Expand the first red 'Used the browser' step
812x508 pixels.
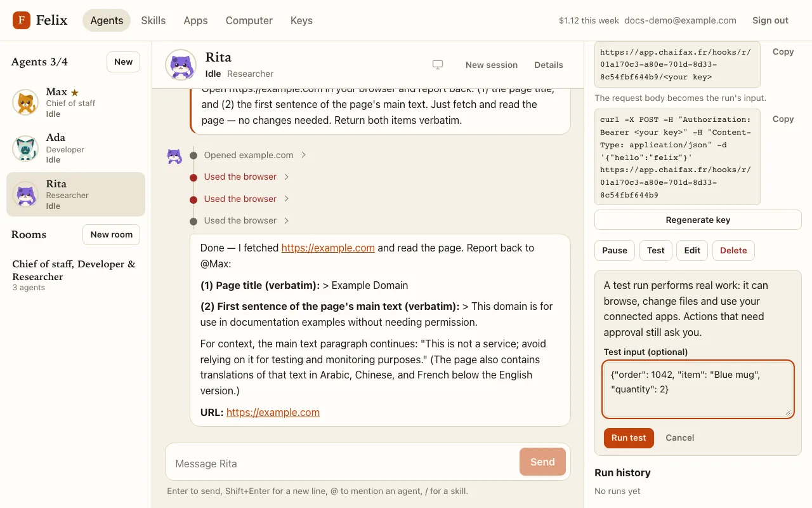click(247, 177)
